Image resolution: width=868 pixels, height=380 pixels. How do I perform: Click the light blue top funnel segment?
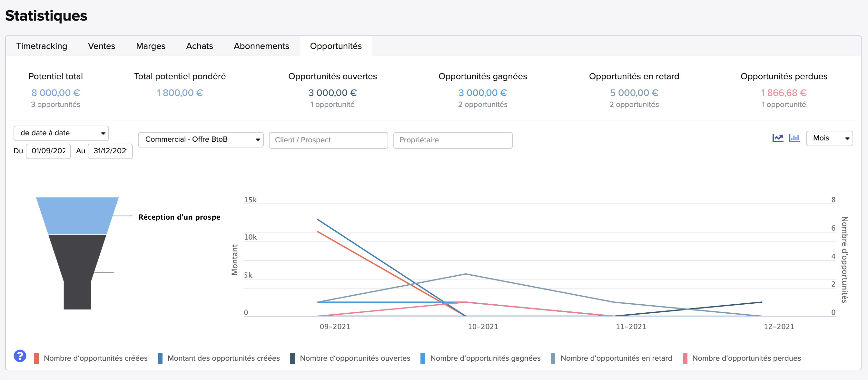77,215
